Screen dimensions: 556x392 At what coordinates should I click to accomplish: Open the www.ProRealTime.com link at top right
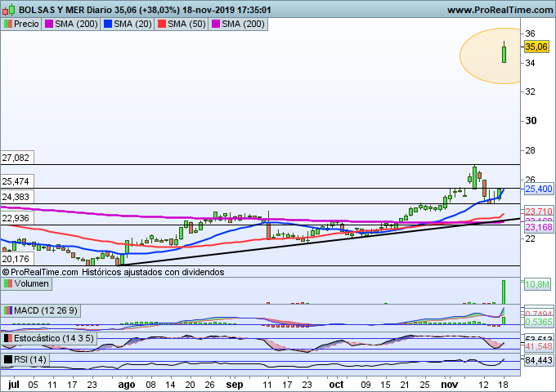(x=500, y=9)
